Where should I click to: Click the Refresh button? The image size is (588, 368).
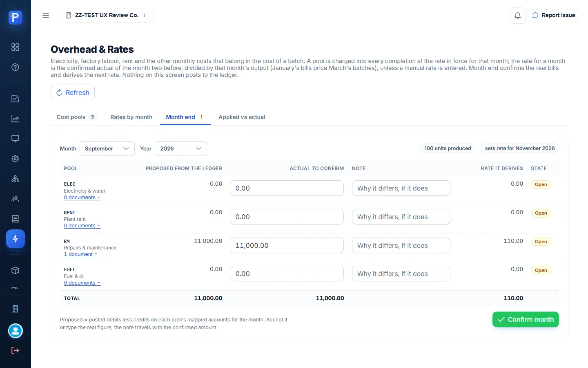coord(73,92)
